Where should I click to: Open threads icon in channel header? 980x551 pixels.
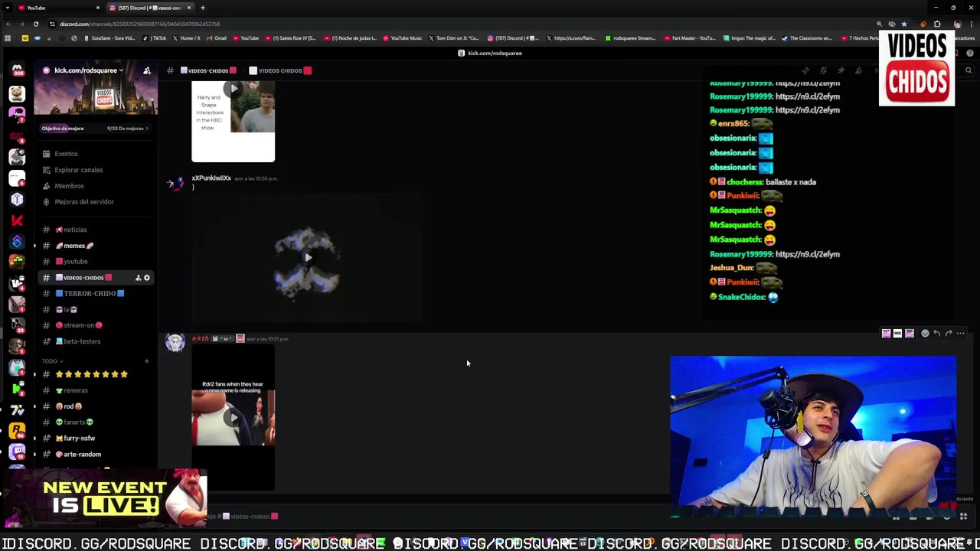coord(805,70)
